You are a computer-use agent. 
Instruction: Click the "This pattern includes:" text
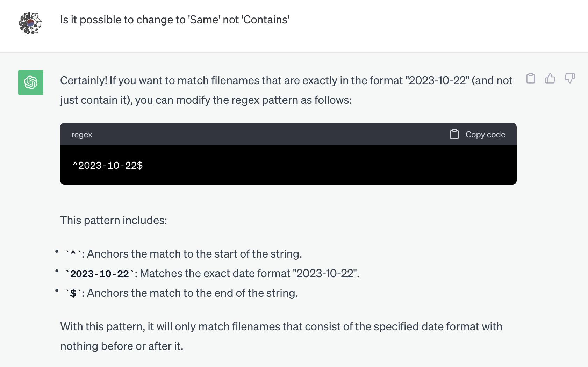[x=114, y=220]
